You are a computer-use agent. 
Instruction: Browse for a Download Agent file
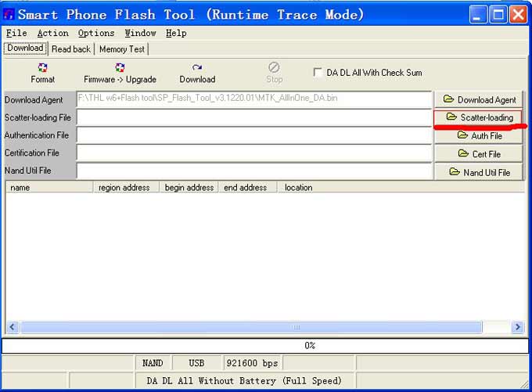[479, 100]
